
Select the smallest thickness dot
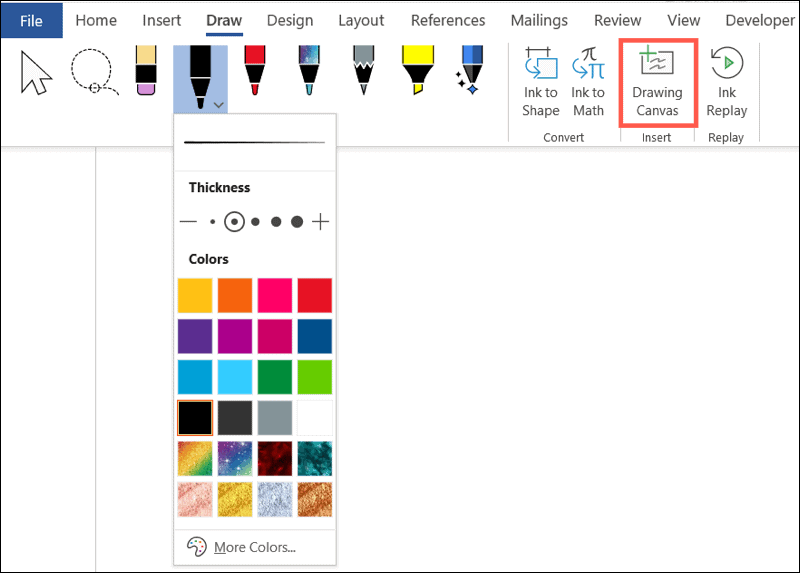tap(212, 222)
